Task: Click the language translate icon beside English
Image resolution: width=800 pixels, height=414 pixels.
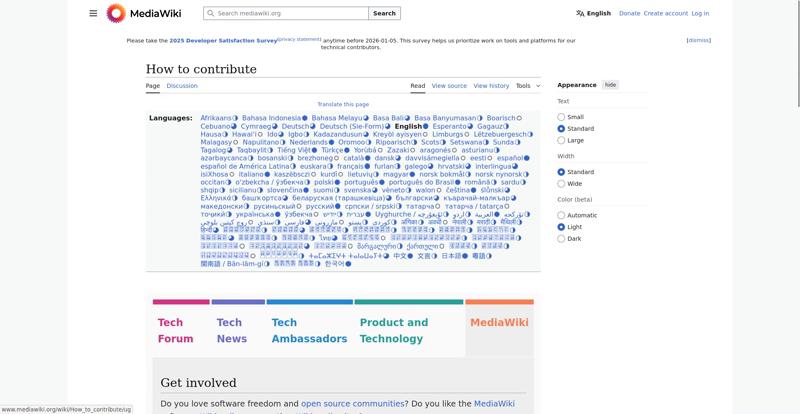Action: click(580, 13)
